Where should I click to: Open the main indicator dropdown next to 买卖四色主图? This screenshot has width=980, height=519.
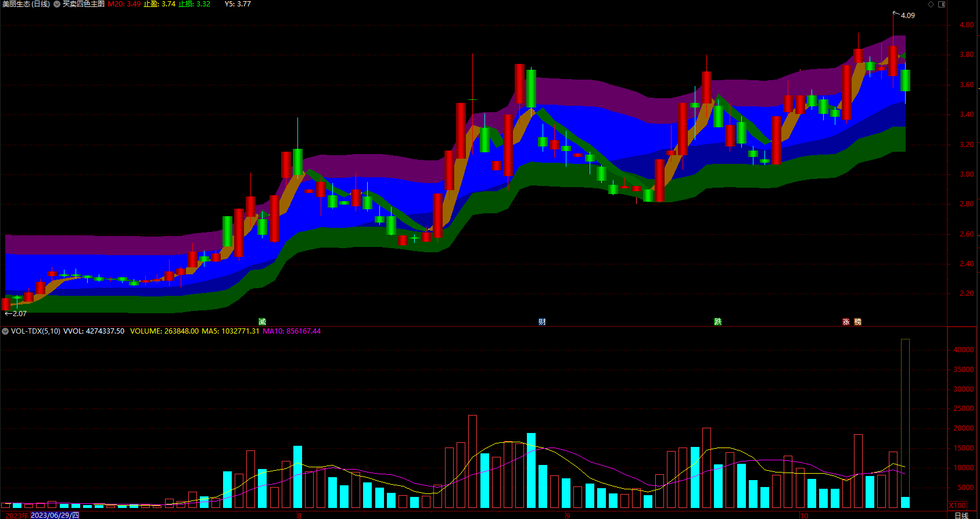57,4
